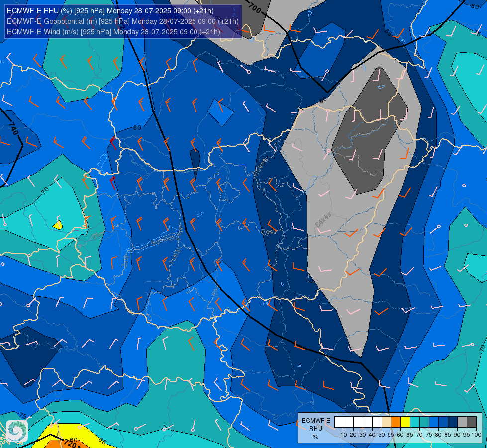Pick the navy 85–90% legend swatch
Image resolution: width=487 pixels, height=448 pixels.
point(453,422)
